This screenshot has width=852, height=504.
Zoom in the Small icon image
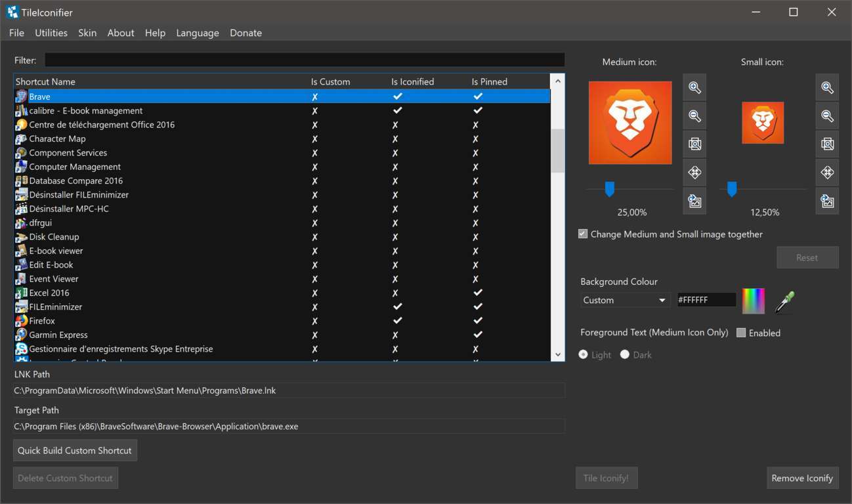(827, 87)
